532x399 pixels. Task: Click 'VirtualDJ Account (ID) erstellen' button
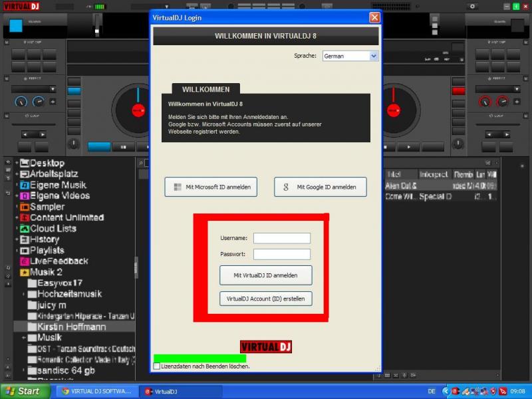[x=265, y=299]
